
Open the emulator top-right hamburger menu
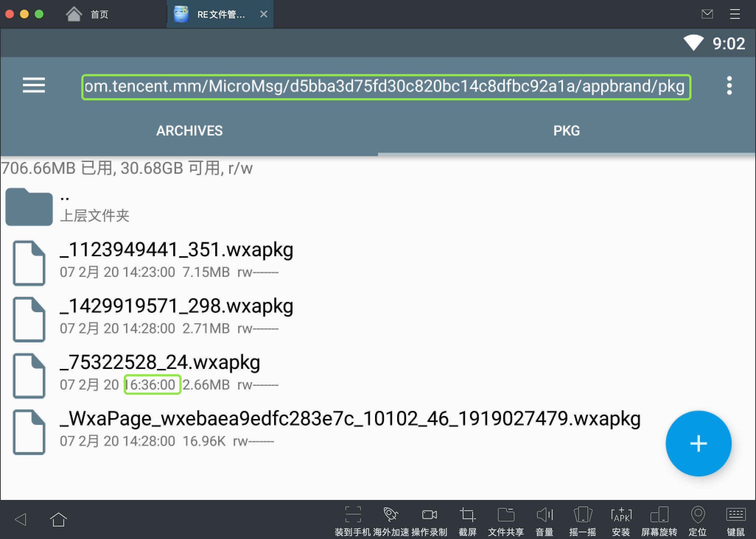(x=735, y=14)
